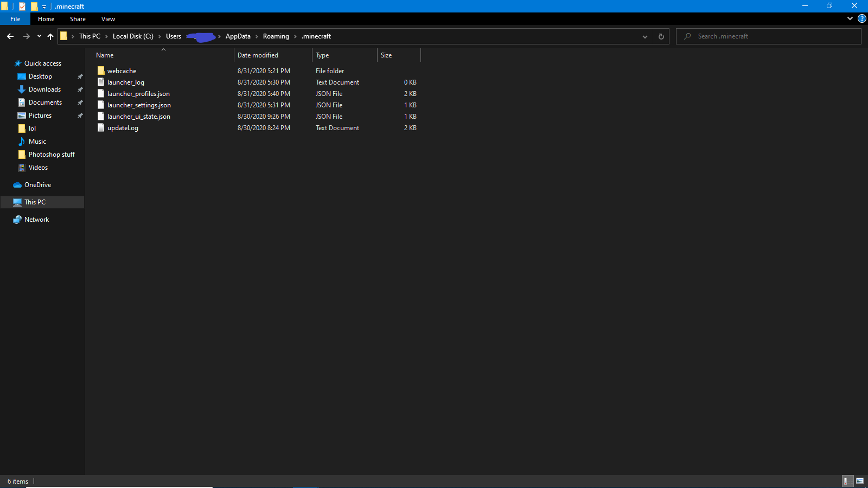868x488 pixels.
Task: Expand the address bar history dropdown
Action: [645, 36]
